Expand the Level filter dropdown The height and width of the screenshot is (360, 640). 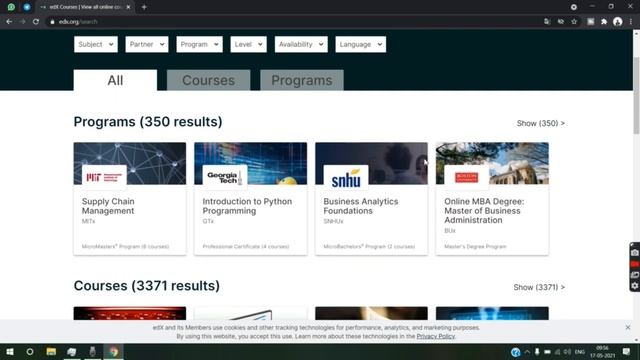click(x=249, y=44)
